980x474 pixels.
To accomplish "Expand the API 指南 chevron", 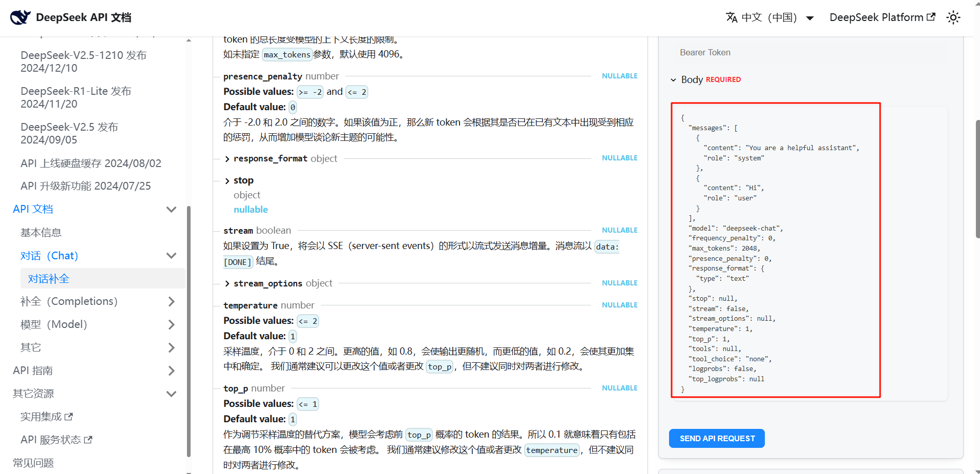I will 172,370.
